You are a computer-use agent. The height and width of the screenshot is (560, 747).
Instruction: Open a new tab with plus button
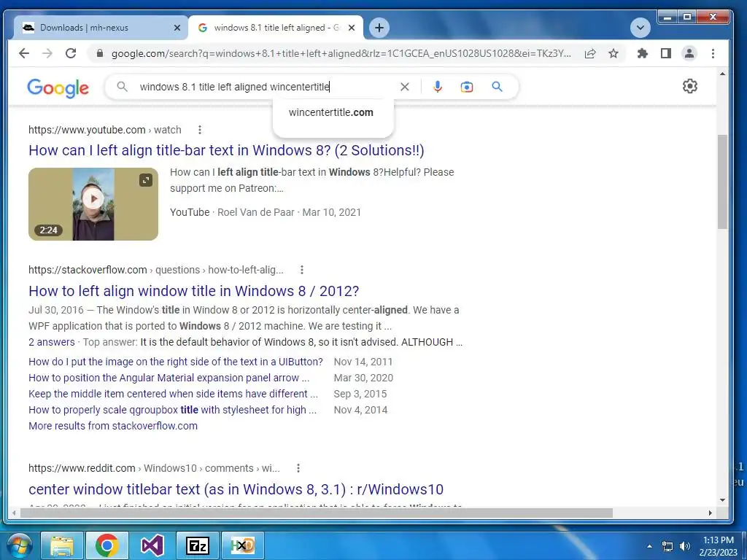(379, 28)
